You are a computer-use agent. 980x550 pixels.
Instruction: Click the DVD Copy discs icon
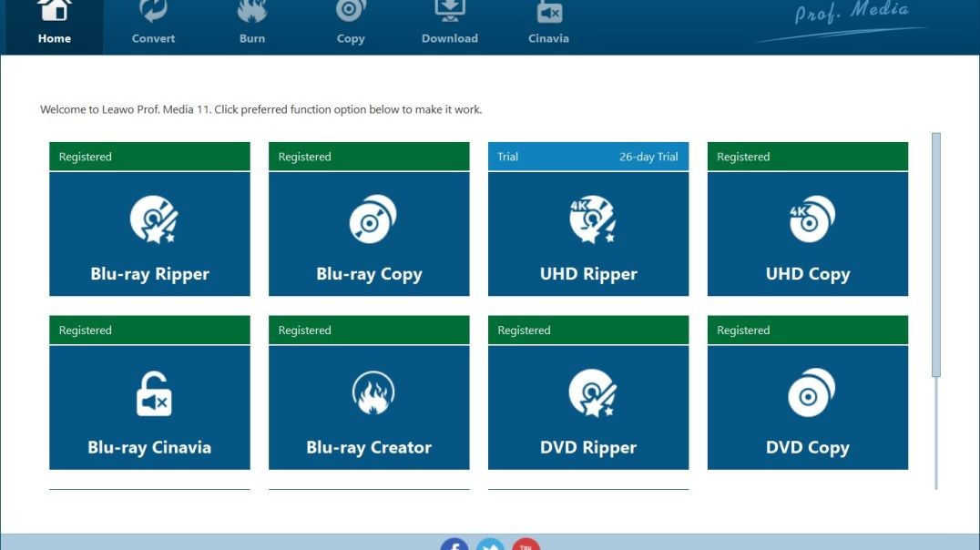812,392
